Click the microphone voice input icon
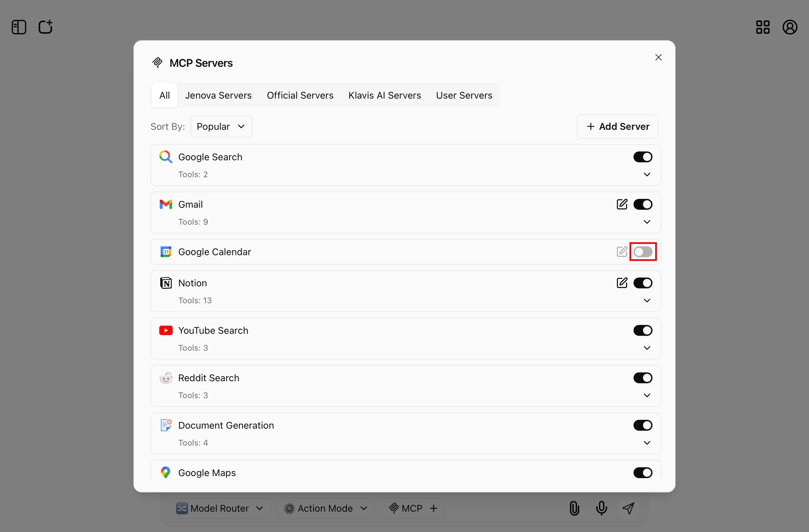Image resolution: width=809 pixels, height=532 pixels. click(601, 508)
